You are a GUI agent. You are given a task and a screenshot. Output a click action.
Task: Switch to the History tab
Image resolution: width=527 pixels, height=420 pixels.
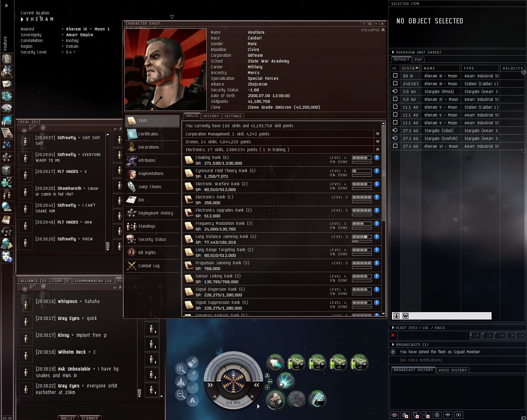pos(211,116)
